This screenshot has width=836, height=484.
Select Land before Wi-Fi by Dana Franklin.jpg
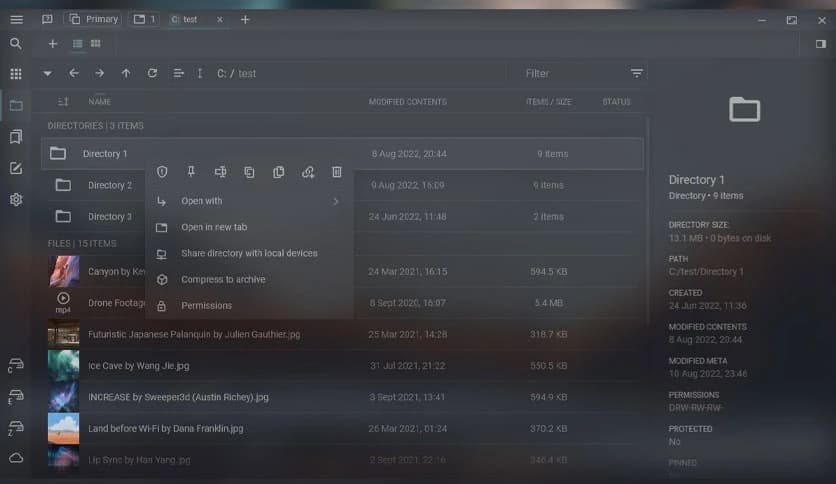tap(165, 429)
